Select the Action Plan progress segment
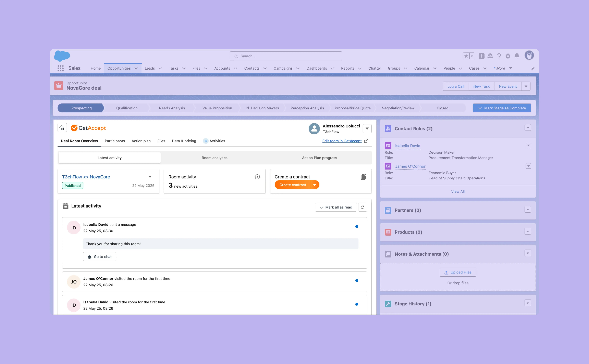Viewport: 589px width, 364px height. [319, 158]
